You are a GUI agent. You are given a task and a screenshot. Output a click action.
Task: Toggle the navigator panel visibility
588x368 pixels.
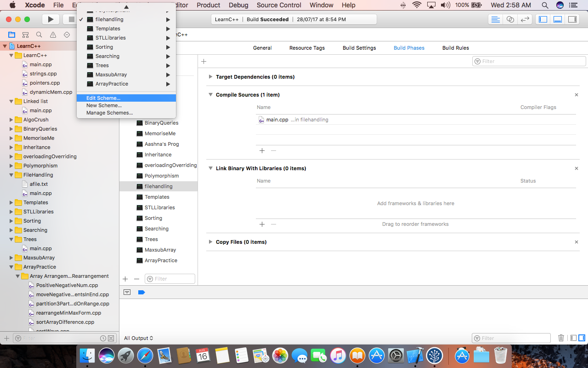pos(543,19)
